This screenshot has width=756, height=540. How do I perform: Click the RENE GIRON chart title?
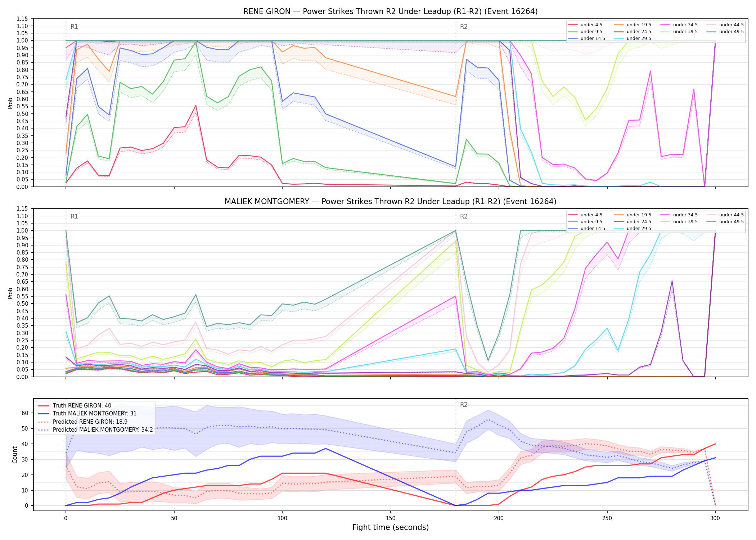pyautogui.click(x=391, y=12)
